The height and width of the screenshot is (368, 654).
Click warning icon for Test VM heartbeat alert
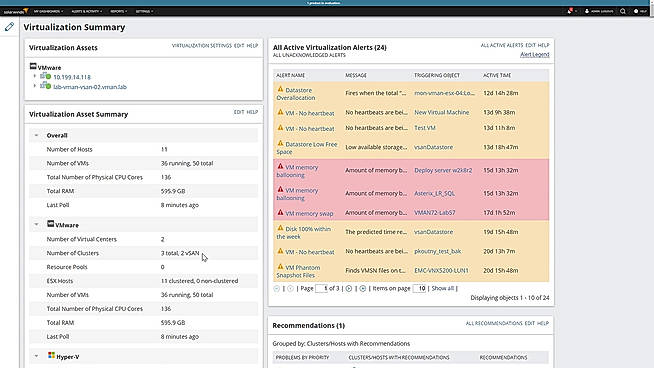pyautogui.click(x=280, y=128)
